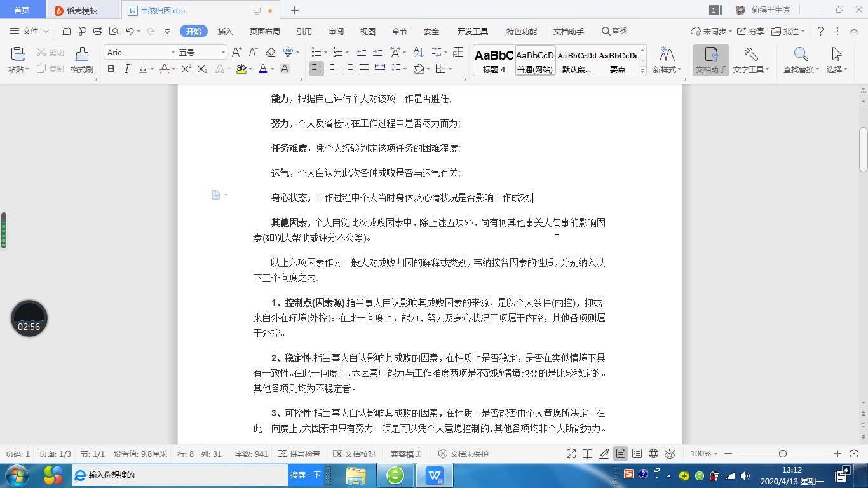Set justify paragraph alignment
This screenshot has width=868, height=488.
pos(363,69)
